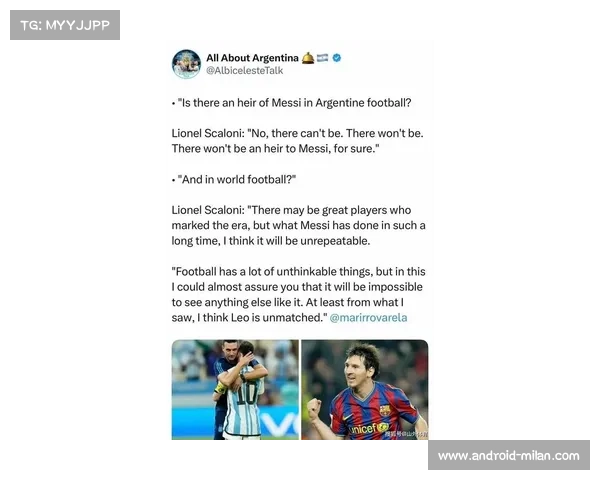
Task: Open the @AlbicelesteTalk handle
Action: click(x=245, y=70)
